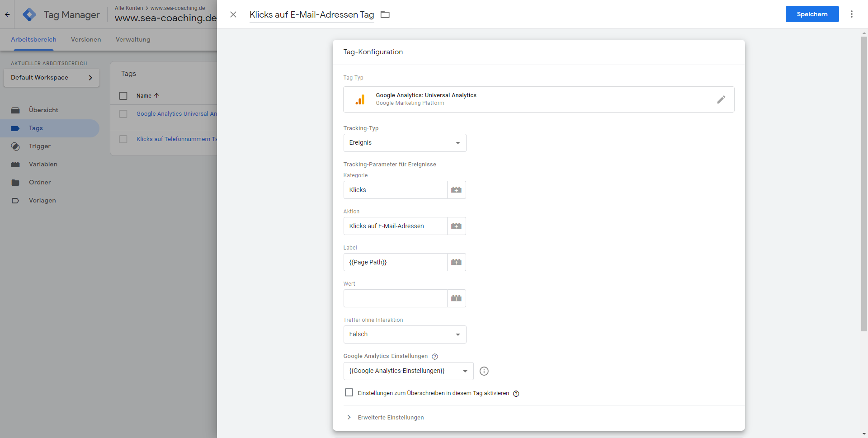The height and width of the screenshot is (438, 868).
Task: Switch to the Arbeitsbereich tab
Action: click(x=33, y=40)
